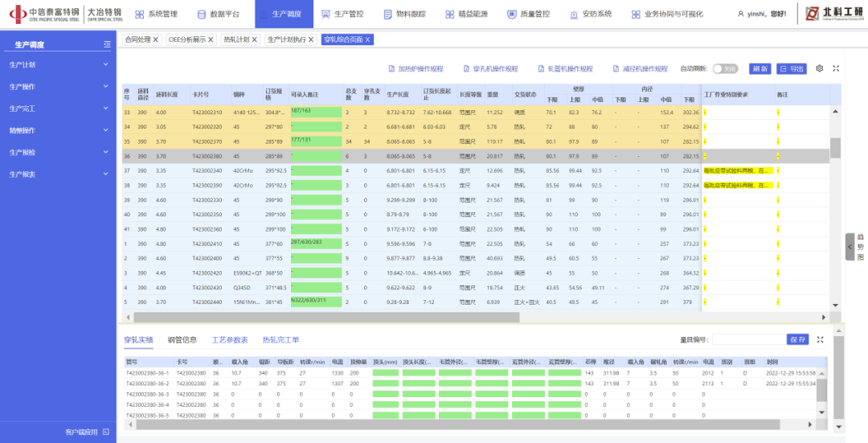Expand the 生产计划 sidebar menu
This screenshot has height=443, width=868.
(58, 64)
